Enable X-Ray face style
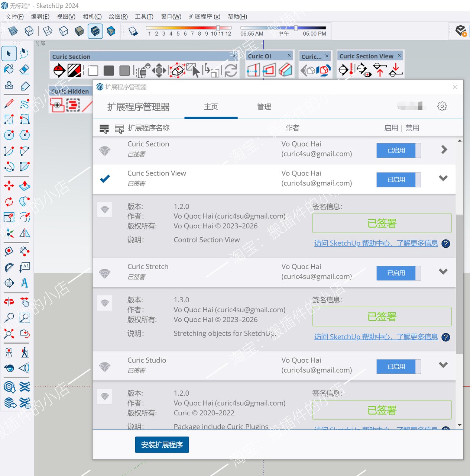470x476 pixels. point(13,31)
